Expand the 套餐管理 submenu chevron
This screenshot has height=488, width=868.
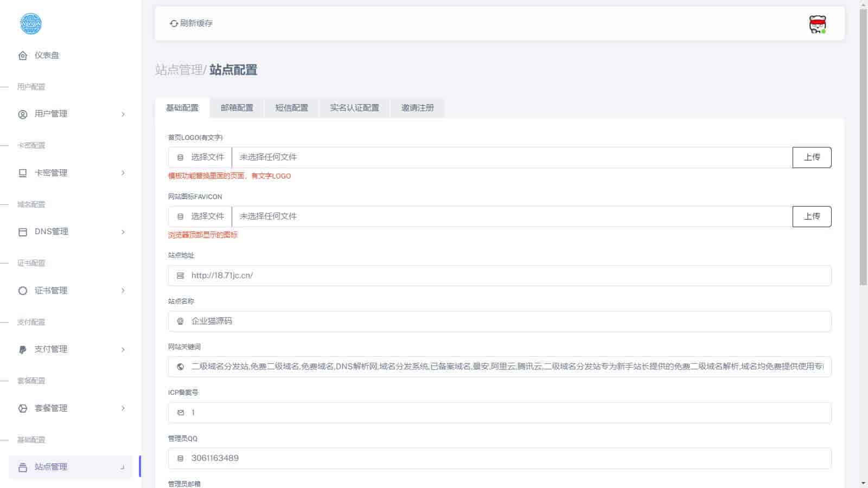tap(123, 408)
